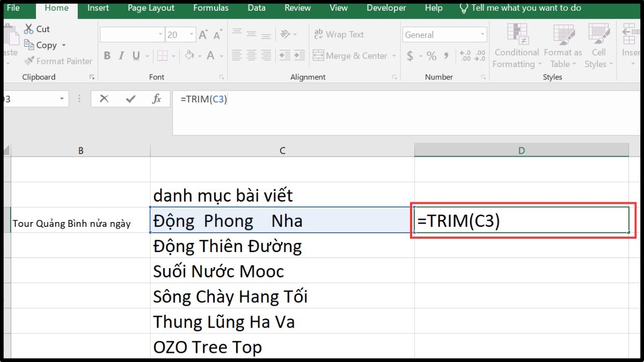Open the Developer menu
The height and width of the screenshot is (362, 644).
point(386,8)
